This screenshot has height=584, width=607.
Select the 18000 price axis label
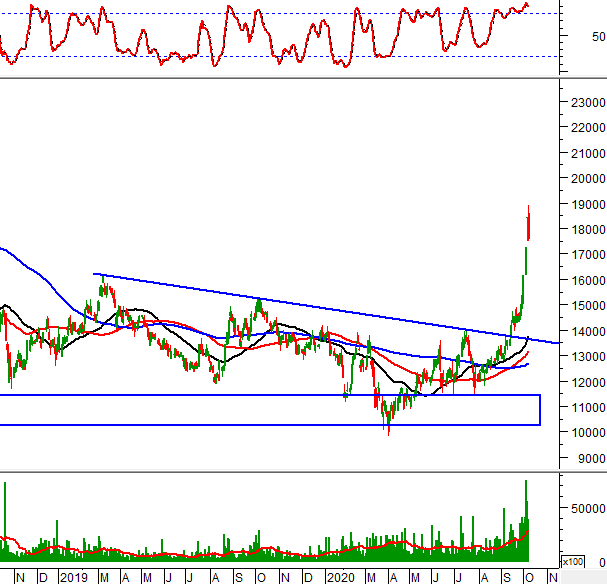point(588,229)
